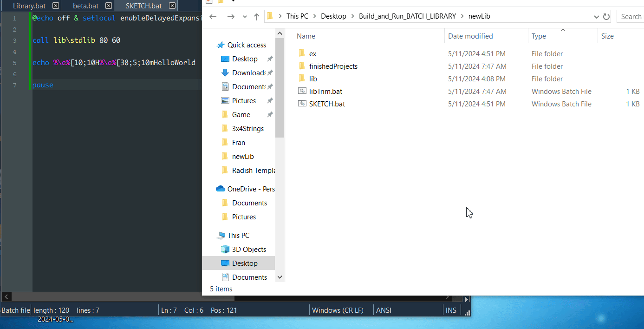Click 'ANSI' encoding in status bar
This screenshot has width=644, height=329.
[x=384, y=310]
